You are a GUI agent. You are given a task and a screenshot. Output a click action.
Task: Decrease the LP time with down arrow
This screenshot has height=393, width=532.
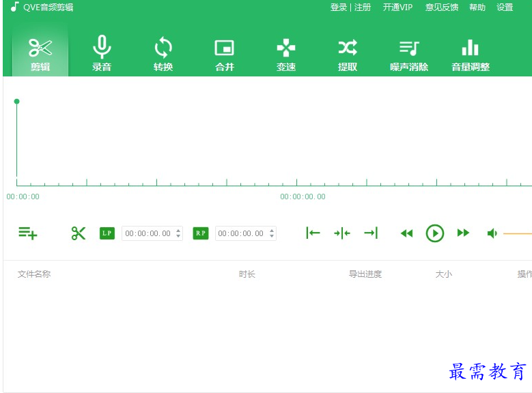(x=178, y=236)
